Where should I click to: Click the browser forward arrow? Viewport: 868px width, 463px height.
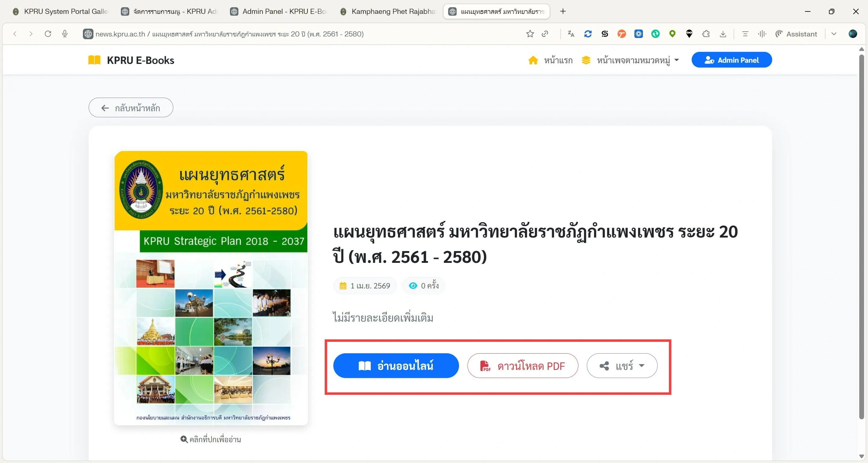(x=31, y=34)
